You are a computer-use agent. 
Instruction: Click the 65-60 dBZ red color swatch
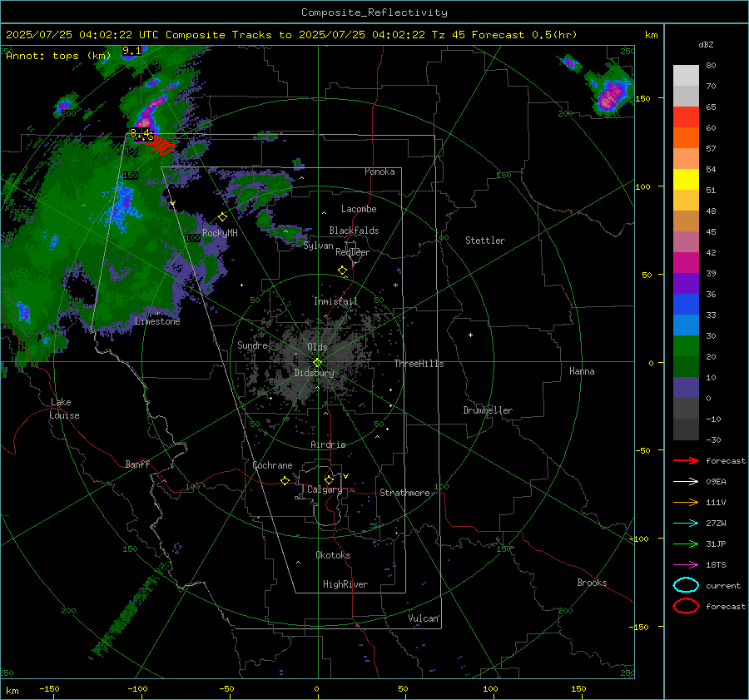click(686, 117)
